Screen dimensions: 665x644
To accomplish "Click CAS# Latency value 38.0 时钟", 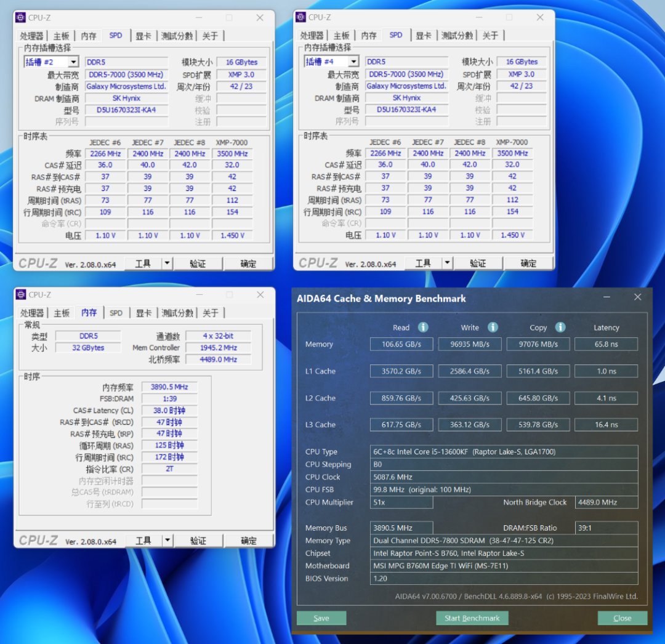I will click(x=169, y=411).
